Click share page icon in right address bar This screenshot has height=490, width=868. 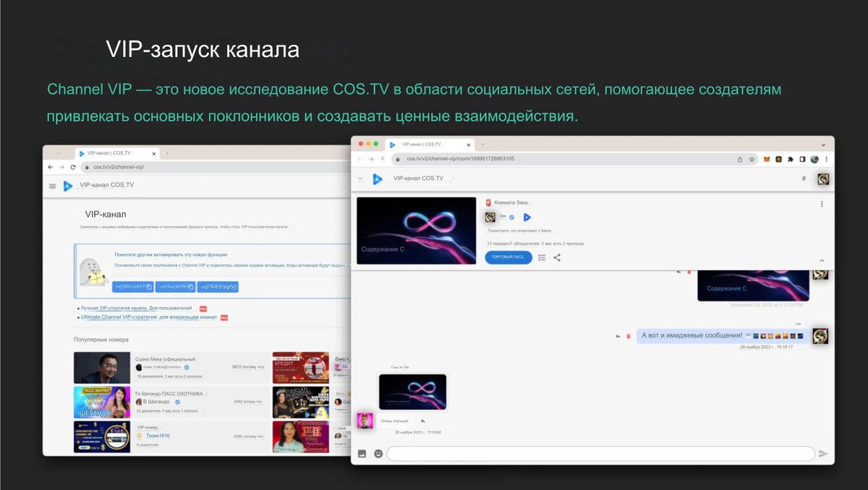point(739,159)
